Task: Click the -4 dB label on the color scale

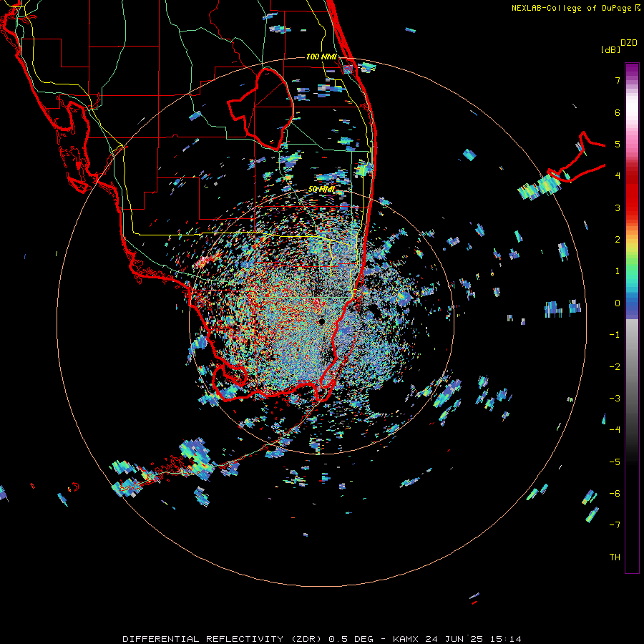Action: tap(615, 430)
